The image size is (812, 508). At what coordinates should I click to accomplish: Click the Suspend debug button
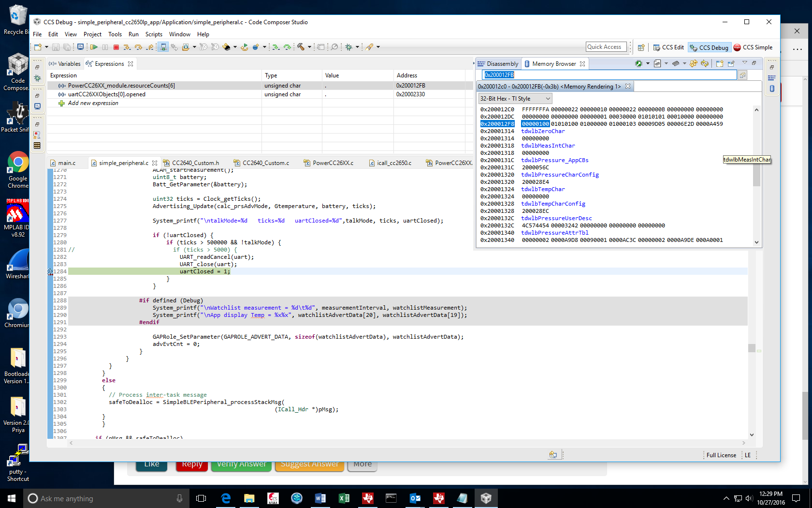105,47
